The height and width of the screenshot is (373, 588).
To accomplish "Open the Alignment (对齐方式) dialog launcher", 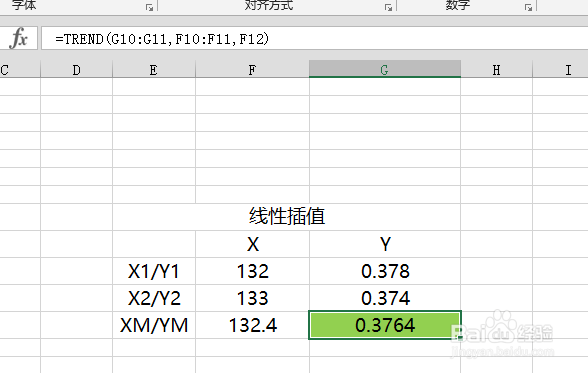I will (388, 7).
